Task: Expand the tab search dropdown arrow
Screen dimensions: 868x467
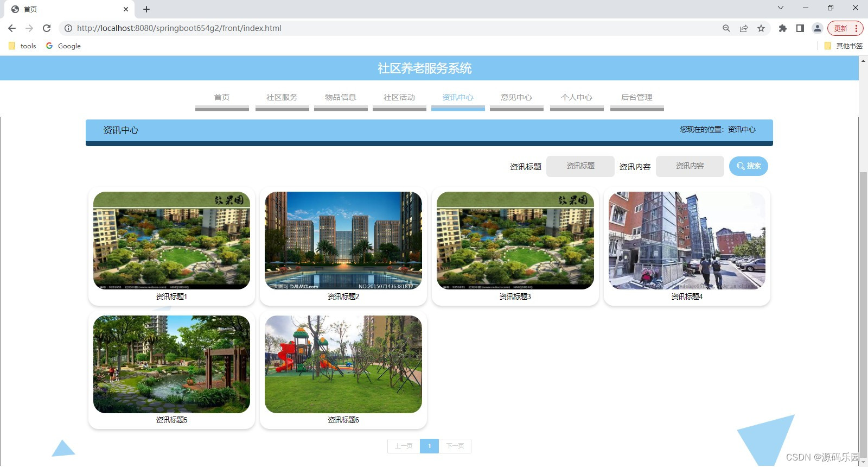Action: [781, 8]
